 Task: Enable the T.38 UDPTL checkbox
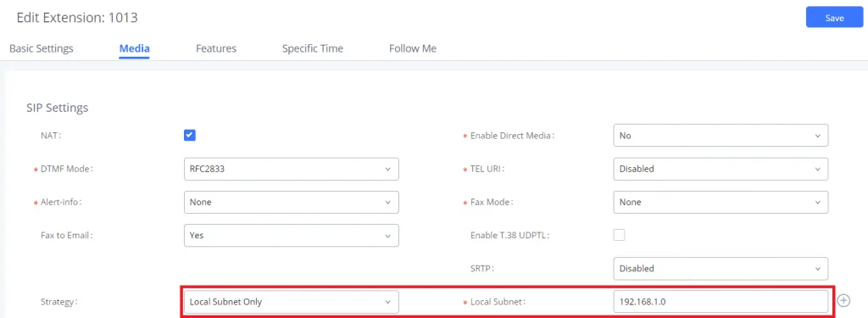(619, 235)
